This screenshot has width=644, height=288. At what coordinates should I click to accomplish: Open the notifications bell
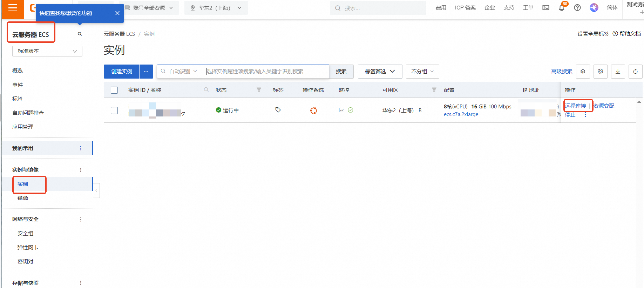tap(562, 8)
